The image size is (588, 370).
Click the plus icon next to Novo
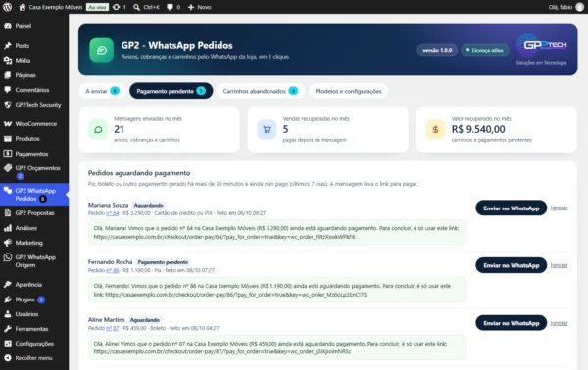[191, 7]
